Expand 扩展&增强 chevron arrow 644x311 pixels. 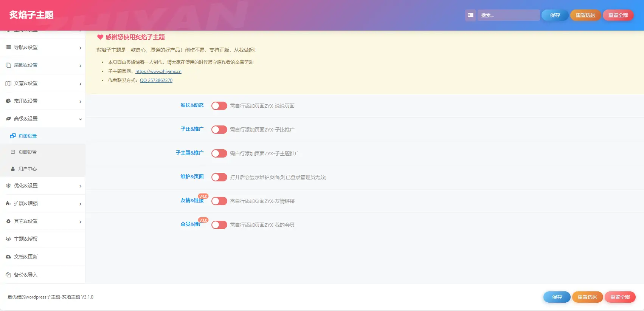pos(80,204)
